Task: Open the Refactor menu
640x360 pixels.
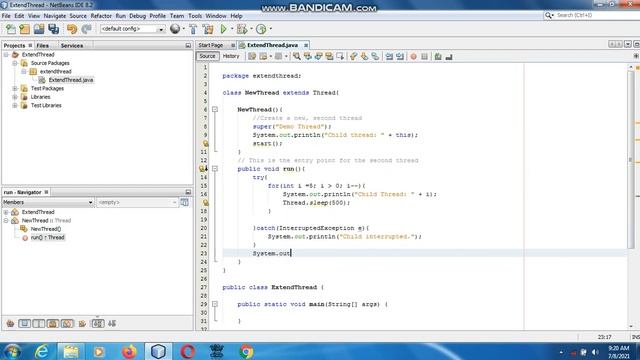Action: pos(101,16)
